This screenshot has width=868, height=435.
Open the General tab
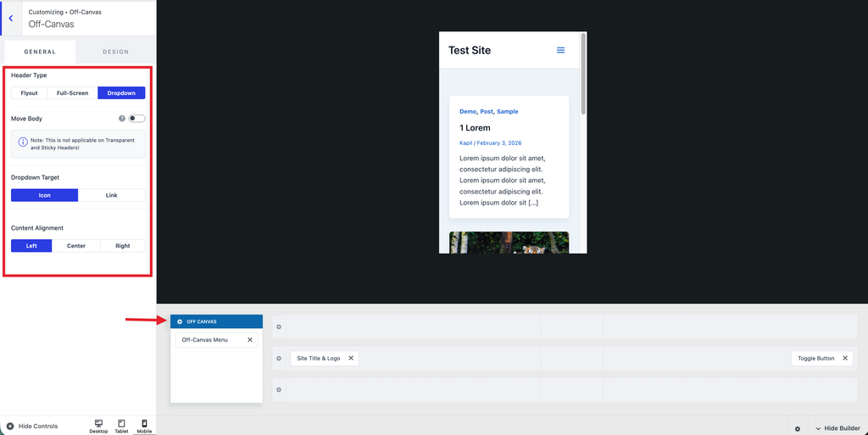click(40, 52)
